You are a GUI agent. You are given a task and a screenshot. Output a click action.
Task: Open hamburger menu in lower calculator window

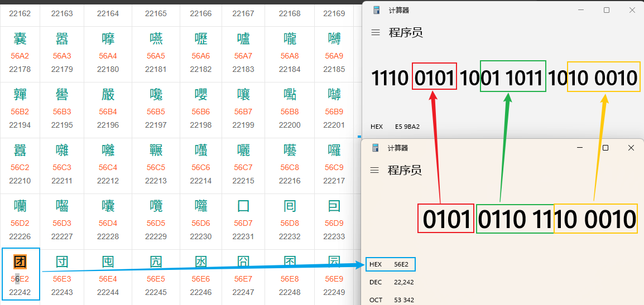pos(374,170)
